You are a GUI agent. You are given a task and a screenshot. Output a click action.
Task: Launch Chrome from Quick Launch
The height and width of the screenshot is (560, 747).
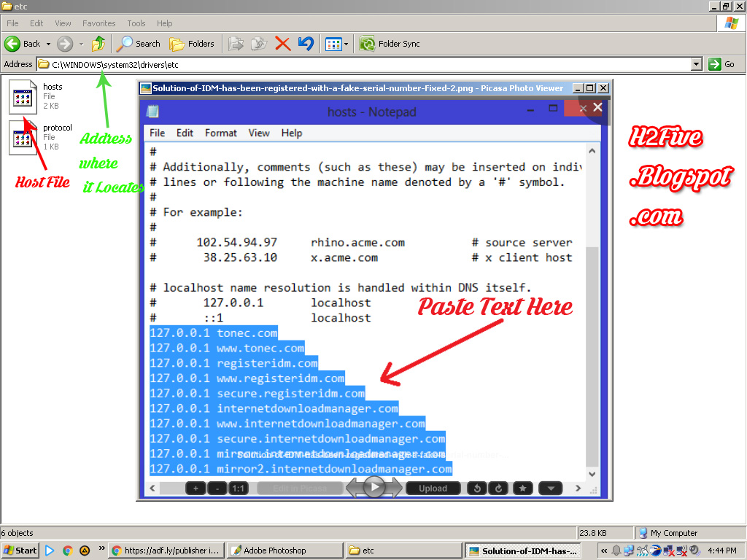67,551
